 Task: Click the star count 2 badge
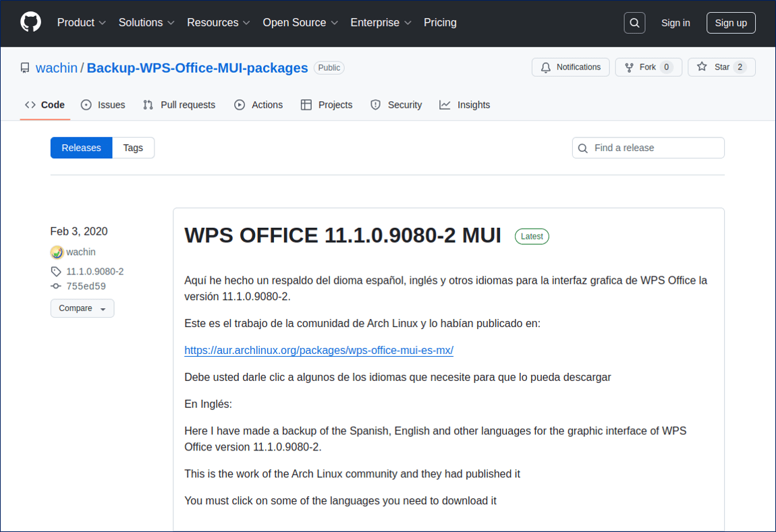740,67
